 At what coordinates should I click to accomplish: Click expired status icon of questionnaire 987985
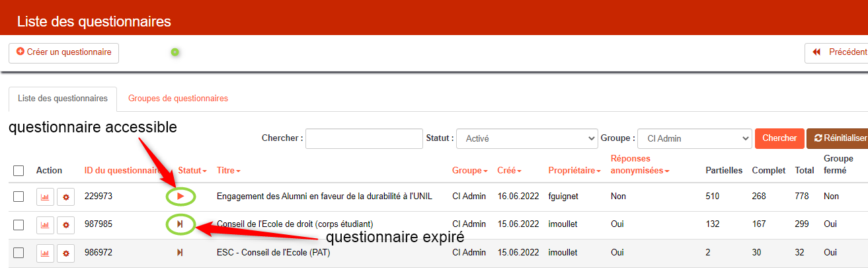[180, 224]
